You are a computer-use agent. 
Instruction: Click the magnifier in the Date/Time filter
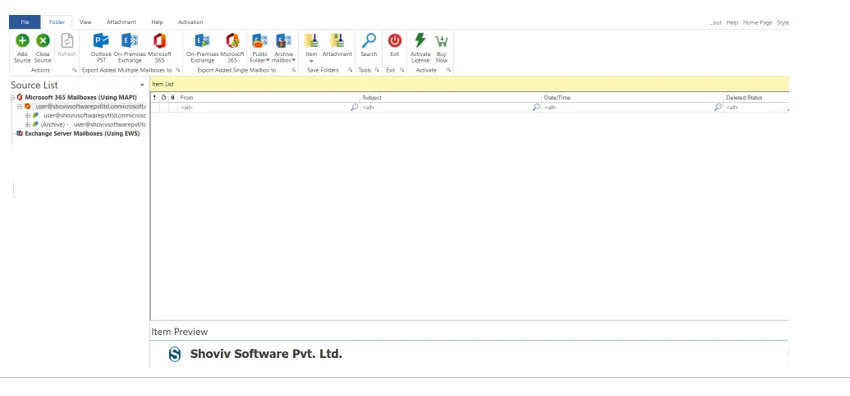[x=718, y=107]
